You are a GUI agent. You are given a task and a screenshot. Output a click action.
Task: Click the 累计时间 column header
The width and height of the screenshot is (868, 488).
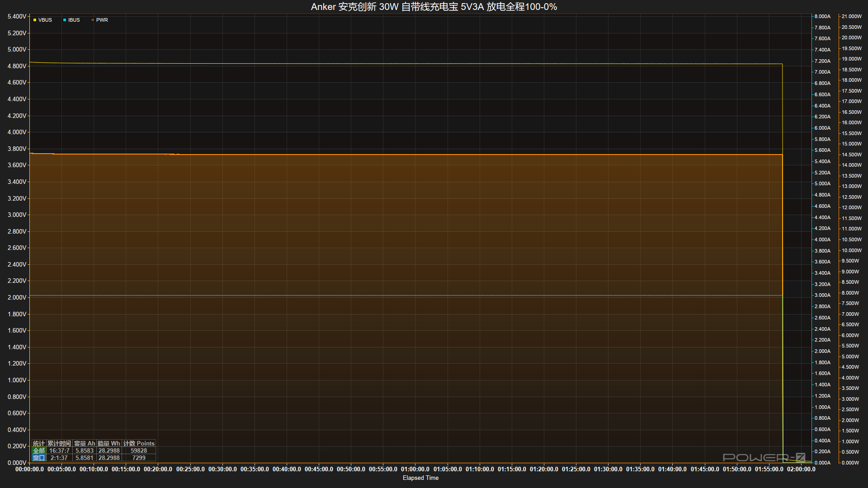click(x=59, y=443)
